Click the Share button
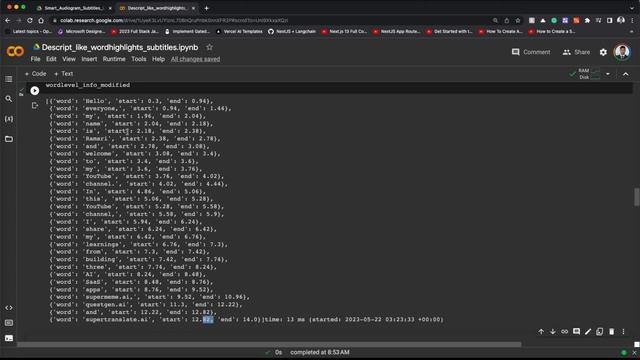The height and width of the screenshot is (360, 640). (x=576, y=52)
